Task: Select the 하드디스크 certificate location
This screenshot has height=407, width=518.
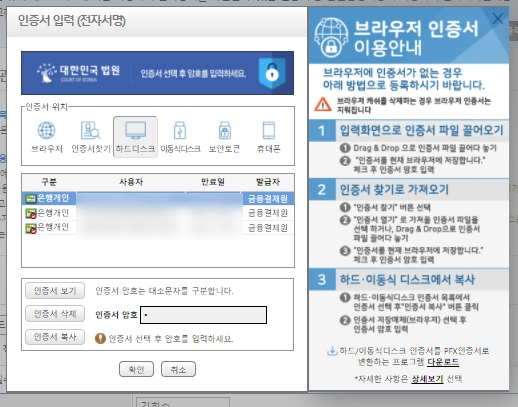Action: 135,137
